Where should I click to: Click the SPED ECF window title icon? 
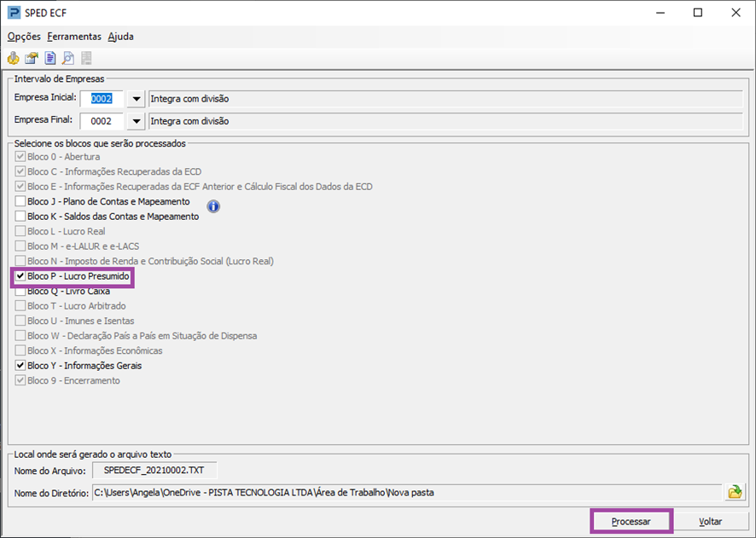click(14, 13)
